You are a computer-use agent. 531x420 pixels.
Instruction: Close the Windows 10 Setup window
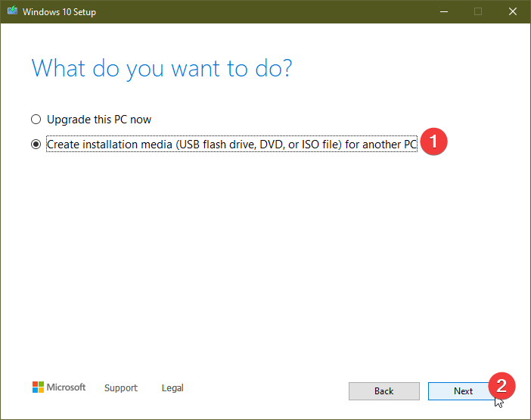point(513,12)
